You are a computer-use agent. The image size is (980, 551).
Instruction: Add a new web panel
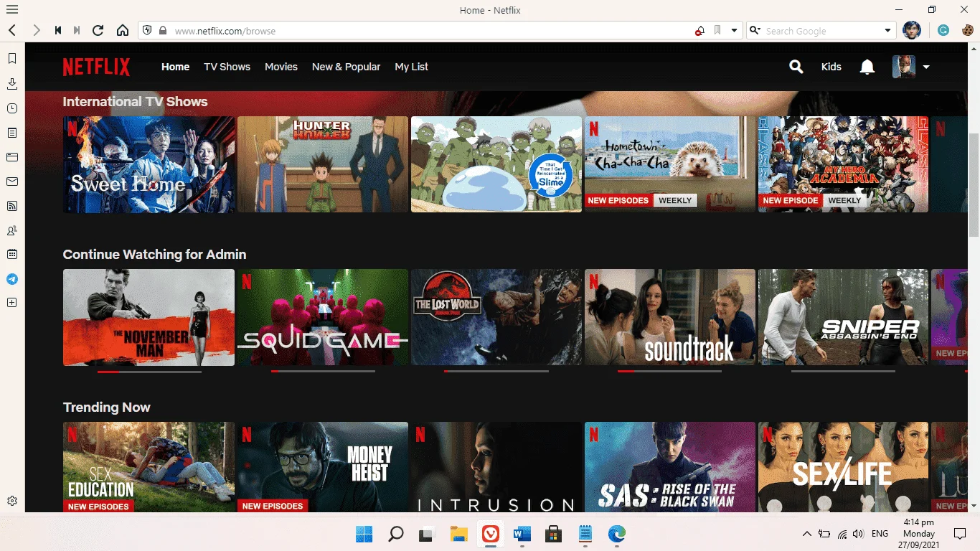(x=12, y=303)
